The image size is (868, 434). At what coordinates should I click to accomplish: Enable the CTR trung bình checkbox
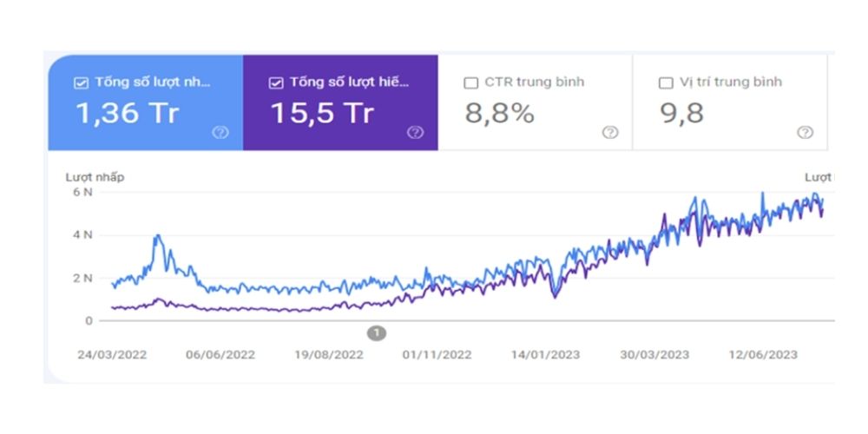click(x=471, y=83)
